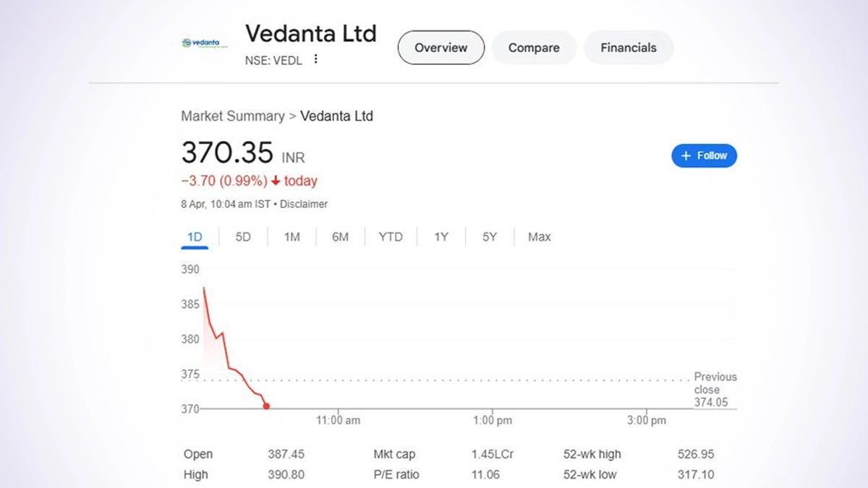The height and width of the screenshot is (488, 868).
Task: Click the Vedanta company logo
Action: point(205,43)
